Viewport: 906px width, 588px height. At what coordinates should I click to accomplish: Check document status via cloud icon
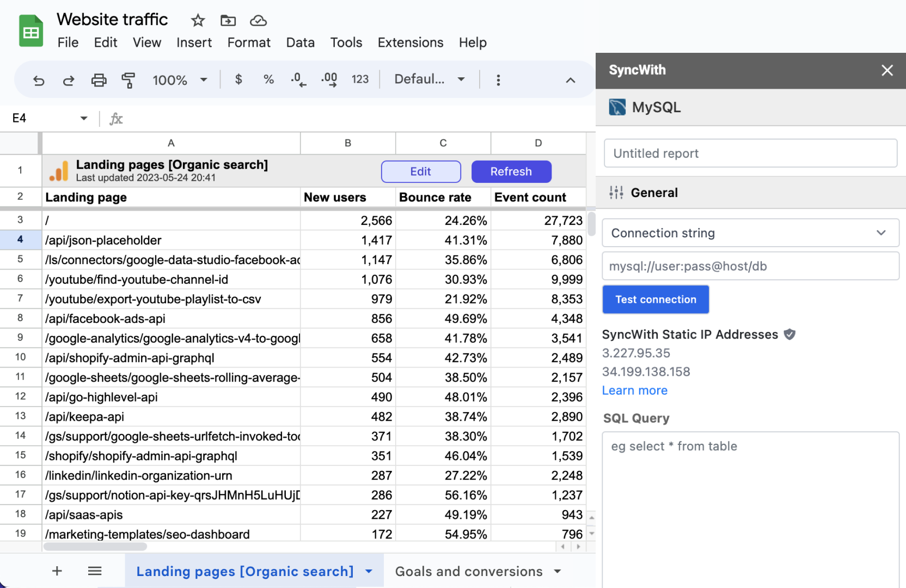258,20
